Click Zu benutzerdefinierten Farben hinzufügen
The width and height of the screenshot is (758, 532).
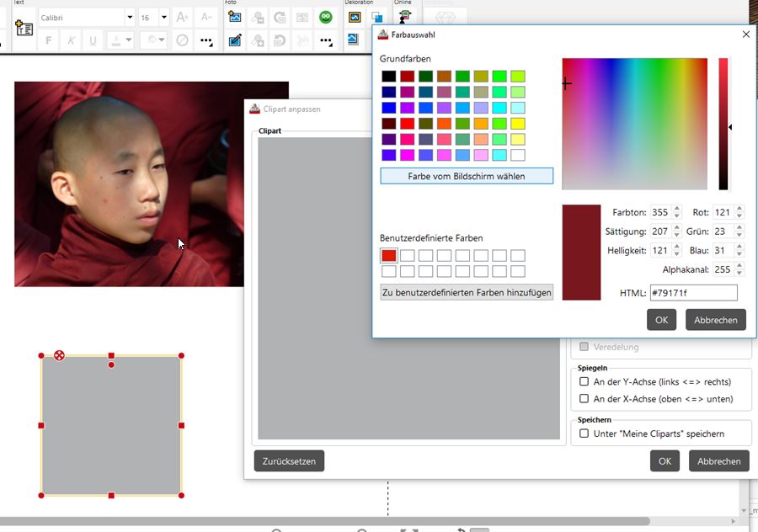467,293
